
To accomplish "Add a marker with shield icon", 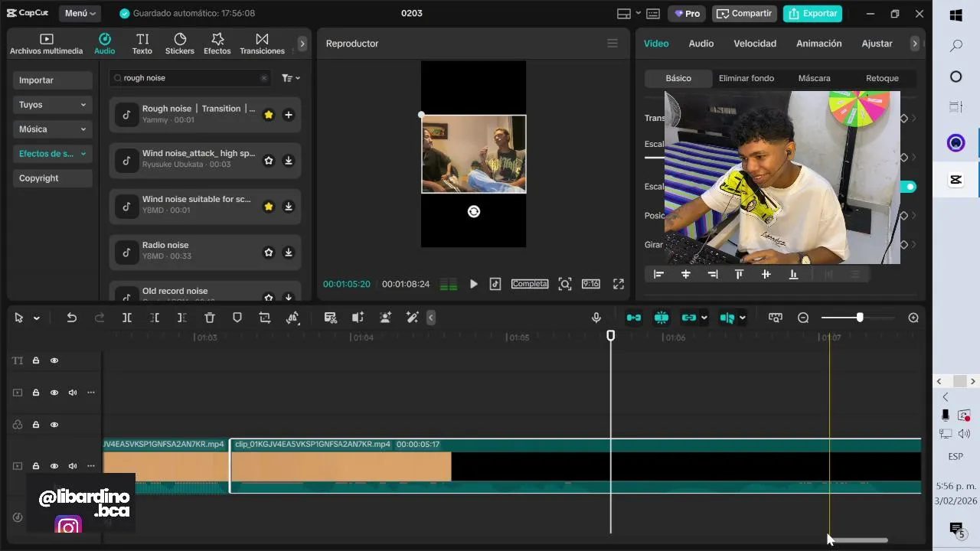I will (x=237, y=318).
